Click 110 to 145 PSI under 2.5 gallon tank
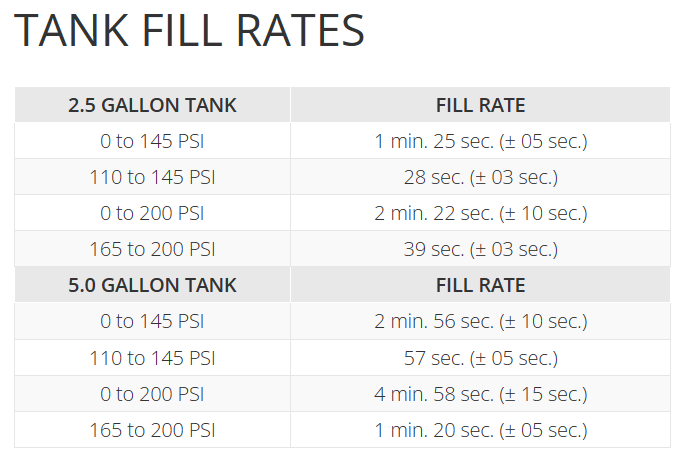Screen dimensions: 688x472 [152, 177]
